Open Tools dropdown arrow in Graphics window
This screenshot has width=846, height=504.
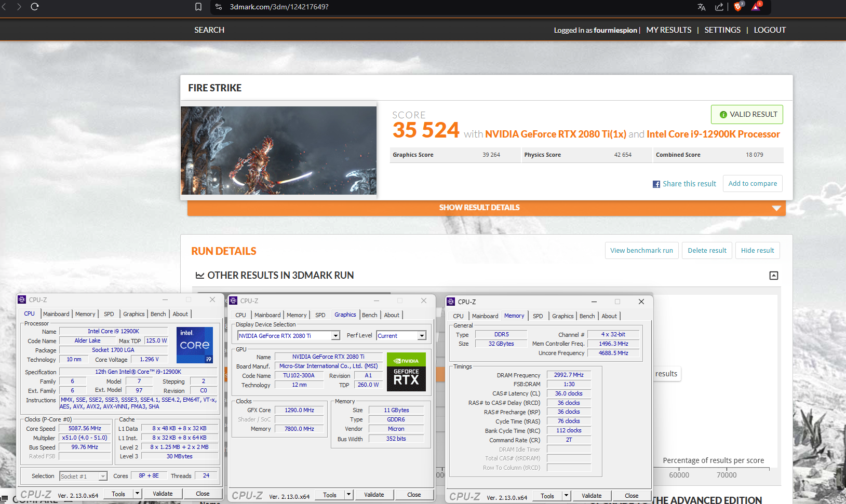(349, 495)
